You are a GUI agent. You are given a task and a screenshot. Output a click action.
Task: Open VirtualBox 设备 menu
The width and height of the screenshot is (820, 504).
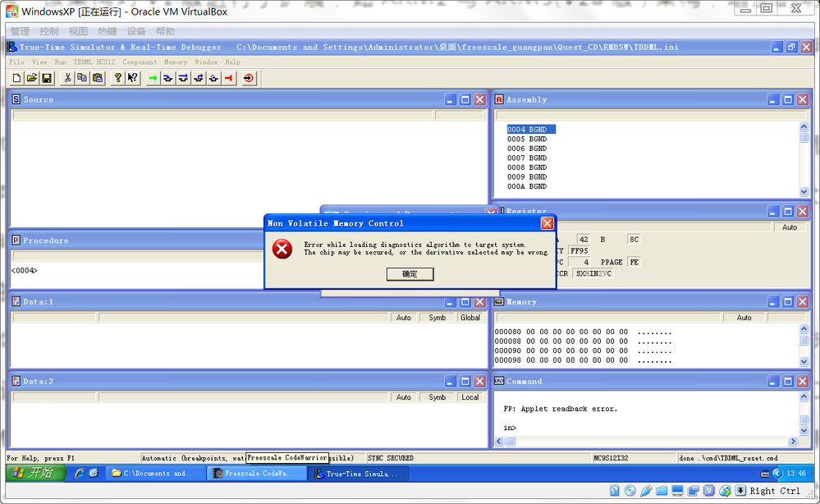pyautogui.click(x=136, y=31)
